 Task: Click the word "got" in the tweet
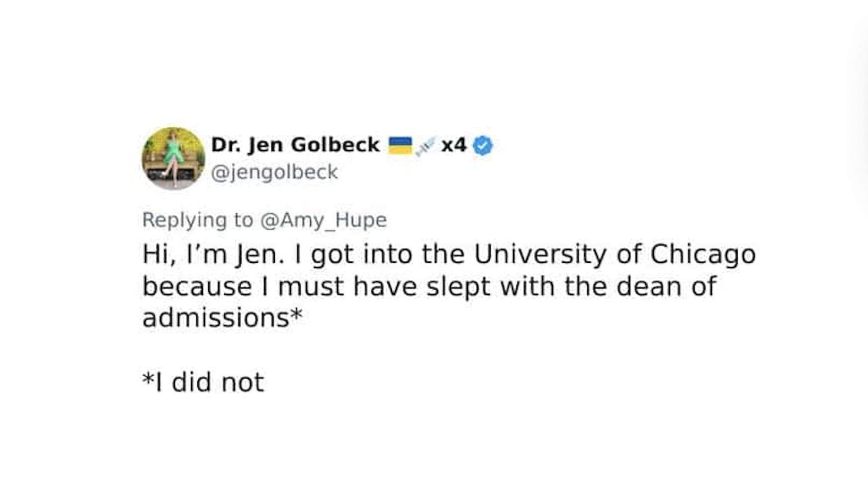point(332,254)
